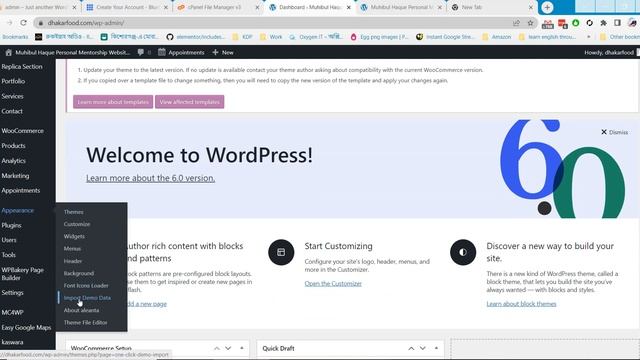
Task: Open the Egg png images bookmark
Action: click(x=379, y=37)
